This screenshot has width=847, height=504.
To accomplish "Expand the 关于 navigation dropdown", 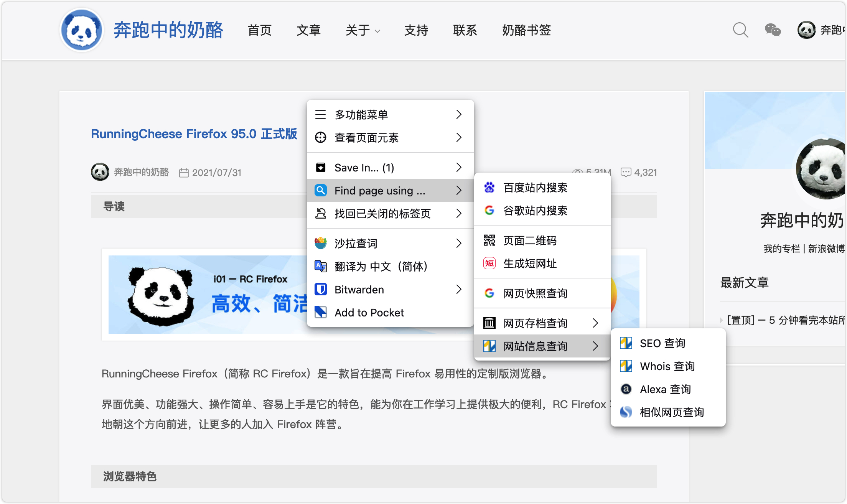I will point(363,30).
